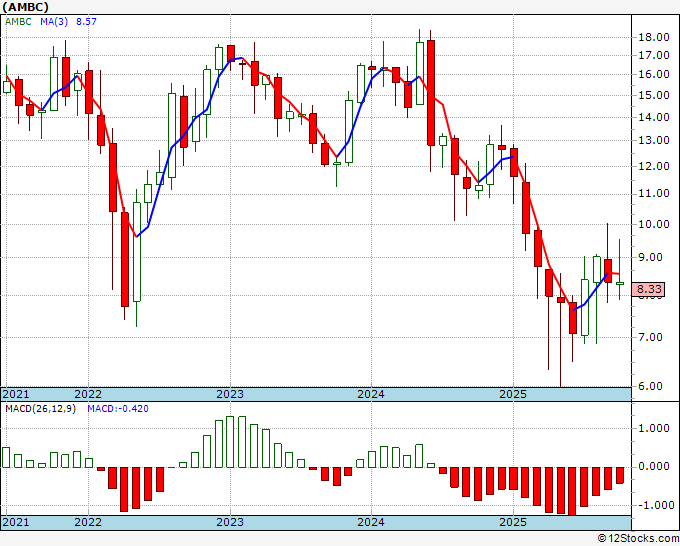The height and width of the screenshot is (546, 680).
Task: Click the 13.00 price axis label
Action: point(654,141)
